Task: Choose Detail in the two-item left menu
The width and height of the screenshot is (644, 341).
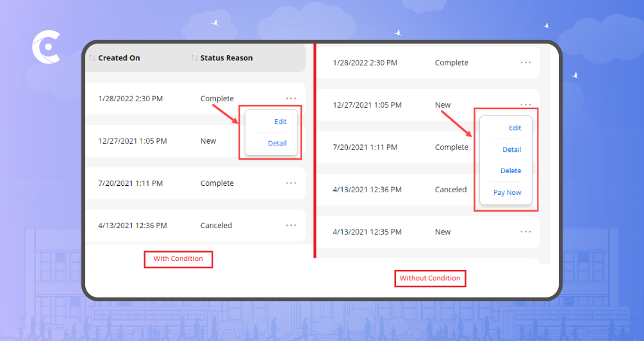Action: point(277,144)
